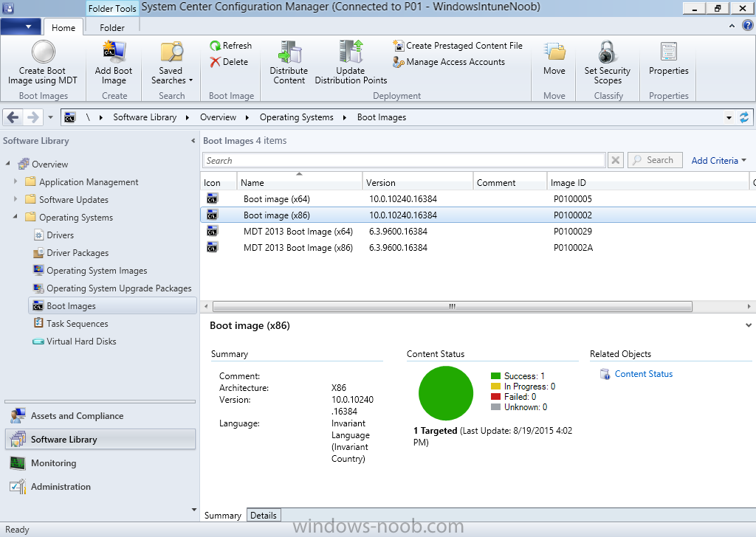This screenshot has height=537, width=756.
Task: Sort list by Version column header
Action: (418, 182)
